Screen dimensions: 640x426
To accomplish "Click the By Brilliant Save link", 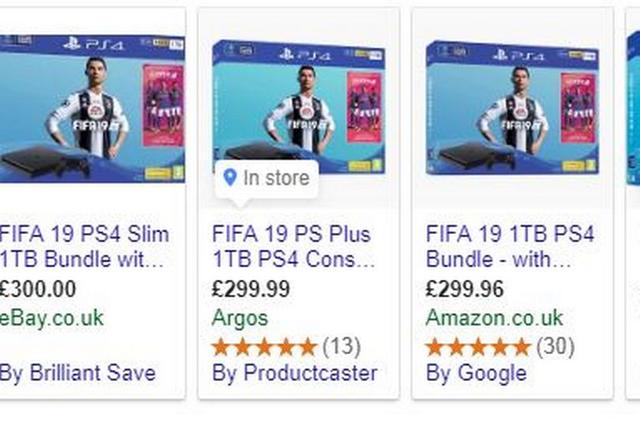I will point(77,373).
